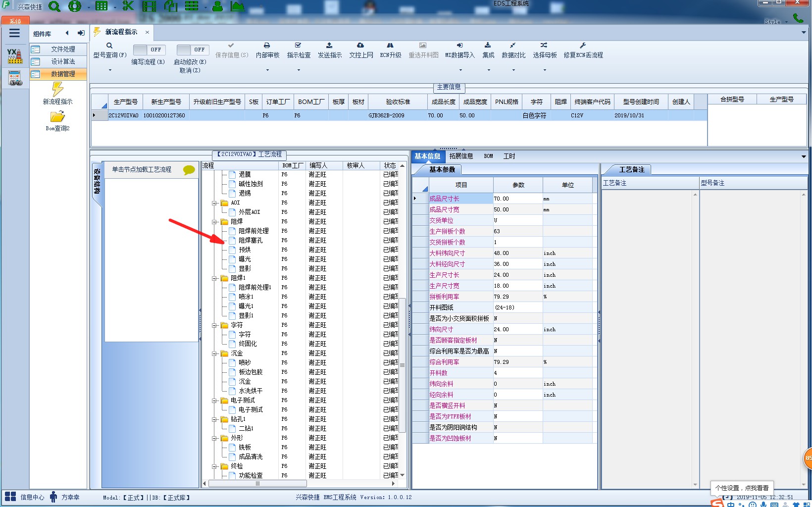Click the green phone icon
812x507 pixels.
(x=798, y=18)
